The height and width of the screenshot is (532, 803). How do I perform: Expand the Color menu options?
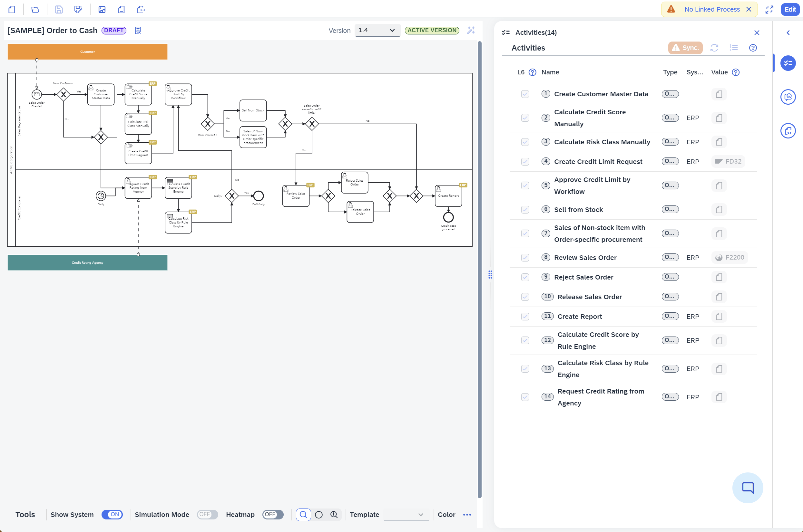[x=467, y=515]
